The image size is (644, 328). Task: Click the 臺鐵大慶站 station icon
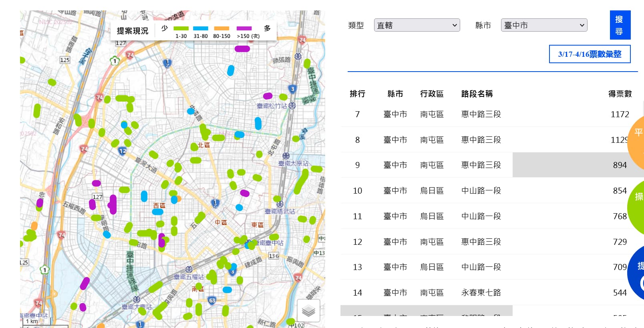pyautogui.click(x=137, y=299)
